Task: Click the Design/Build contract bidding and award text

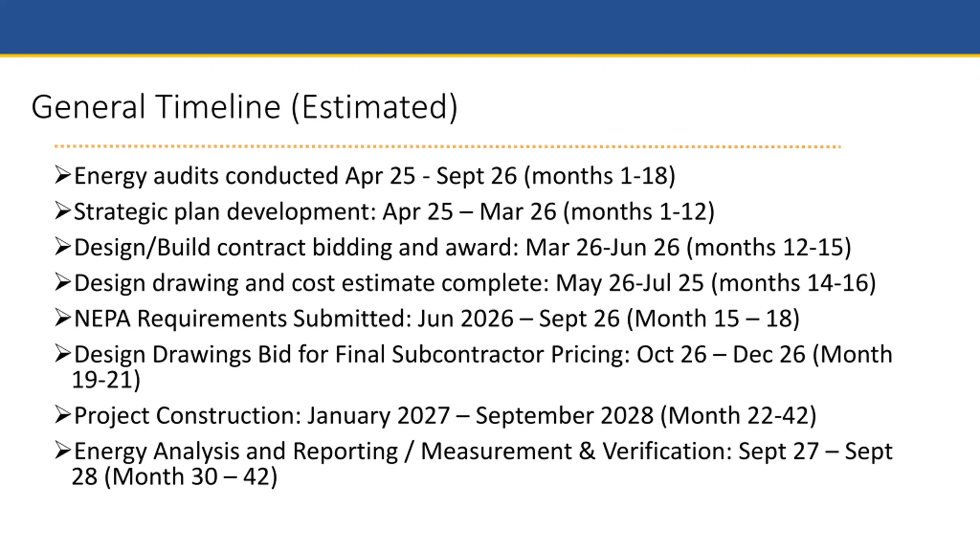Action: tap(296, 247)
